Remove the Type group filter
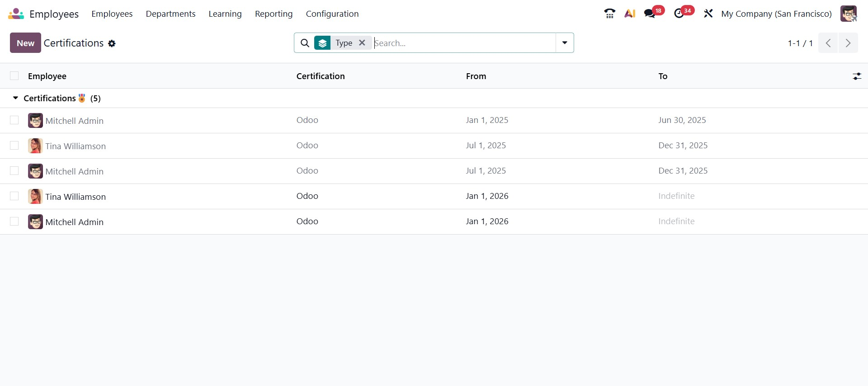The image size is (868, 386). pos(362,43)
